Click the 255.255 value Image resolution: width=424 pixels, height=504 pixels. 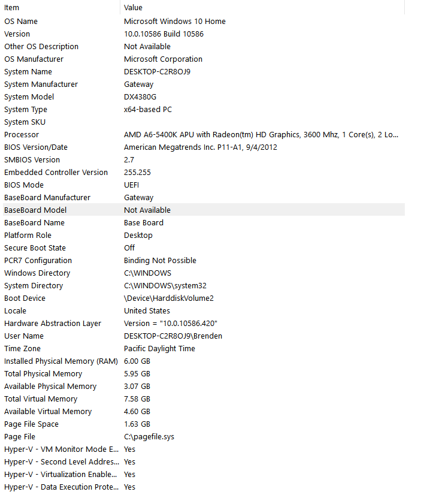(x=137, y=172)
